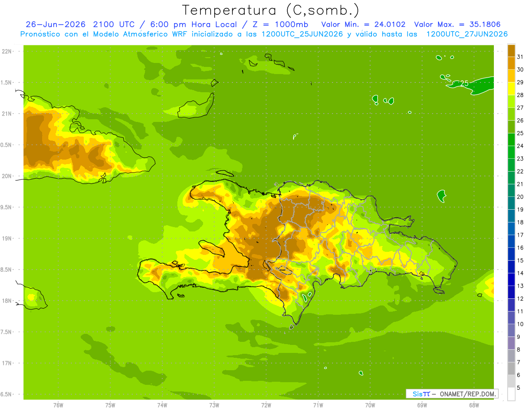Click the '18N' latitude label
Screen dimensions: 532x411
7,301
